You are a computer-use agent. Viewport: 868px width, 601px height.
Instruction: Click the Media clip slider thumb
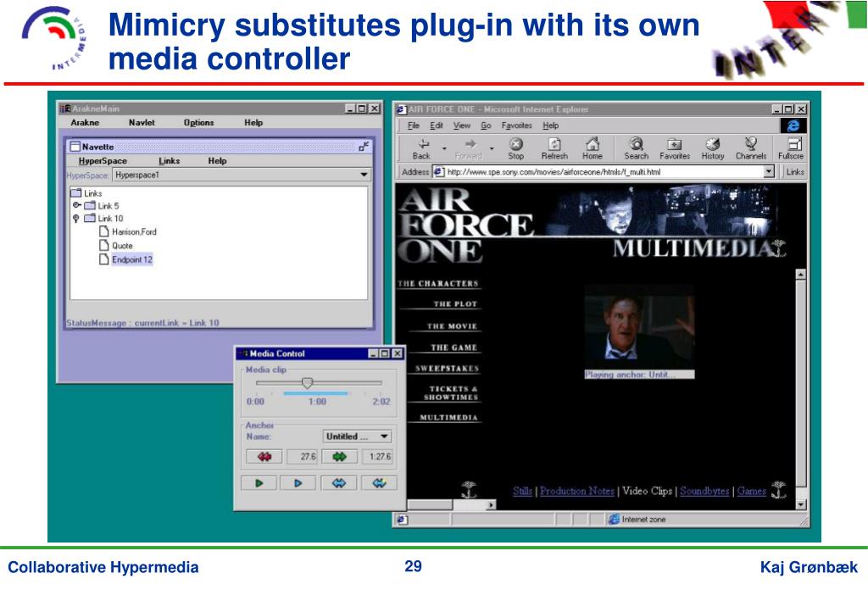(x=307, y=382)
